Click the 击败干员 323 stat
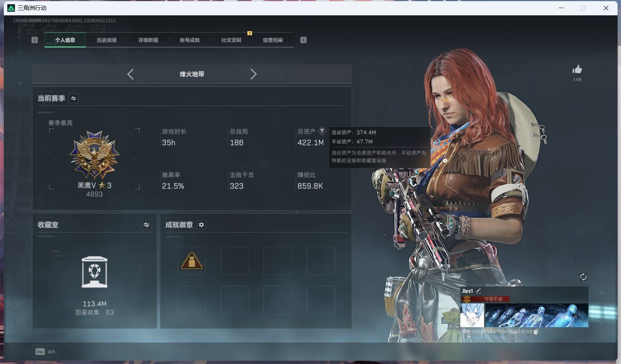621x364 pixels. 242,181
